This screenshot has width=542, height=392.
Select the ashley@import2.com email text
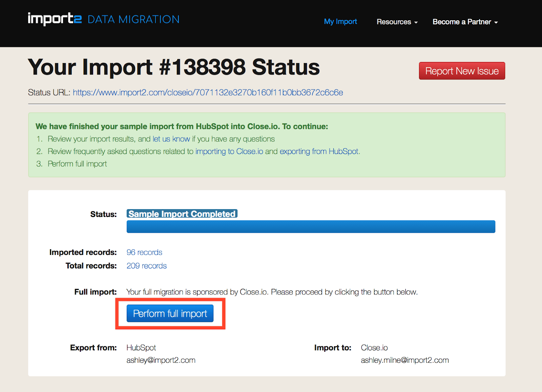161,360
